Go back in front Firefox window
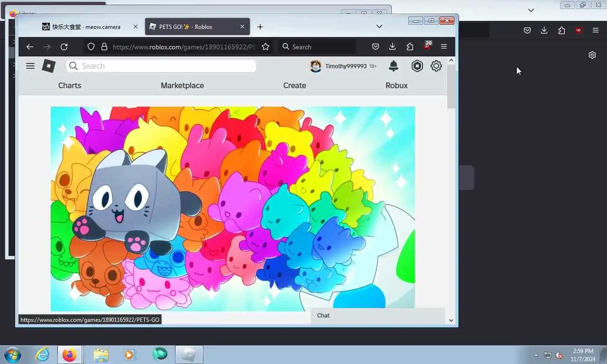 point(30,46)
